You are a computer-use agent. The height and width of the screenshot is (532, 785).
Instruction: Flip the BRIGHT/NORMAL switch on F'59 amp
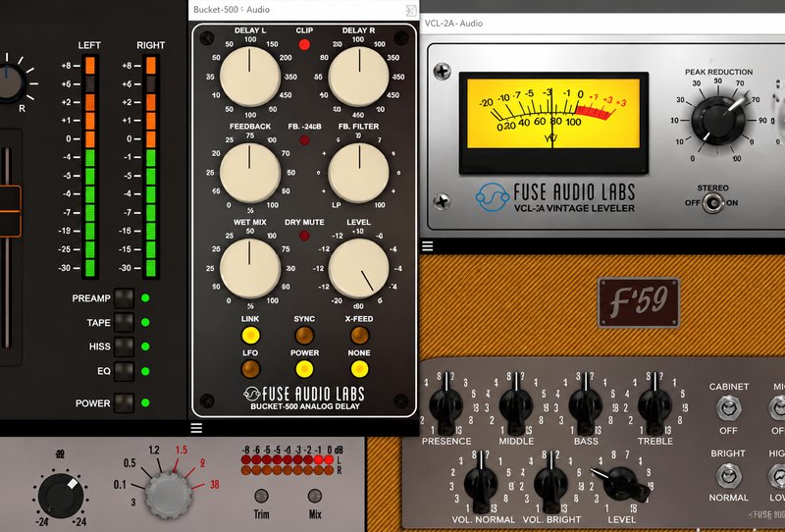pos(728,476)
